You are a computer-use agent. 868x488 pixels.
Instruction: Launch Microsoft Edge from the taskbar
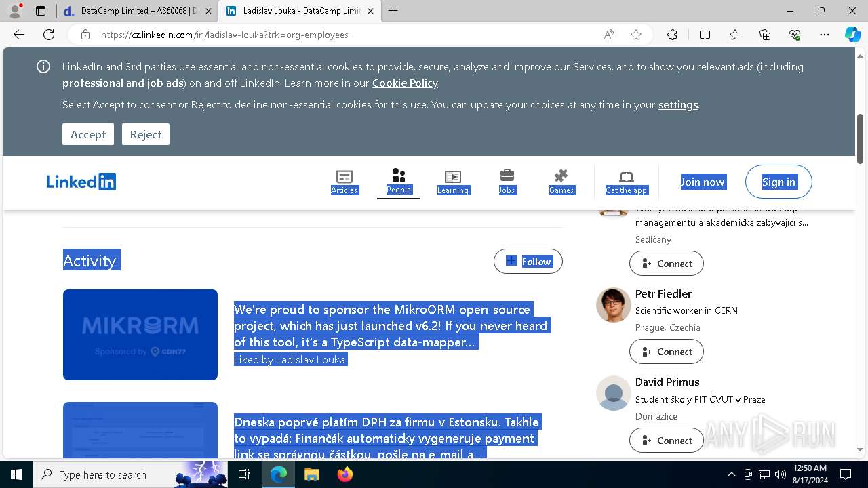[279, 474]
